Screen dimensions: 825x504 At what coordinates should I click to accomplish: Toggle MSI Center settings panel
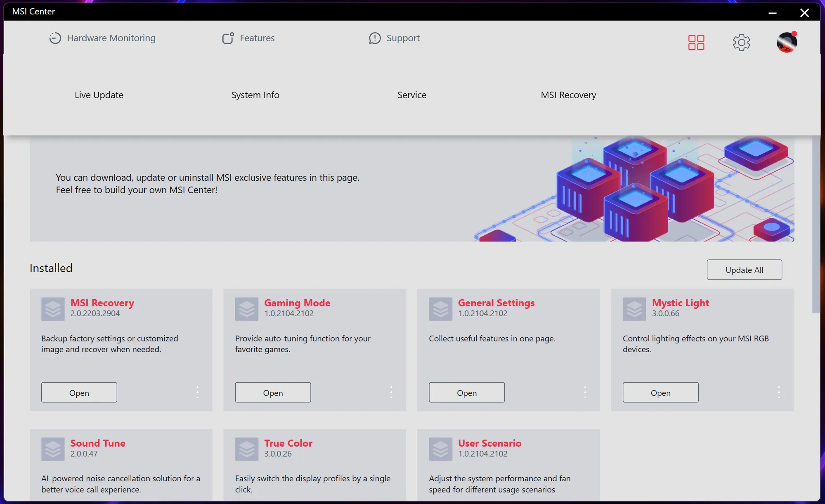coord(741,41)
